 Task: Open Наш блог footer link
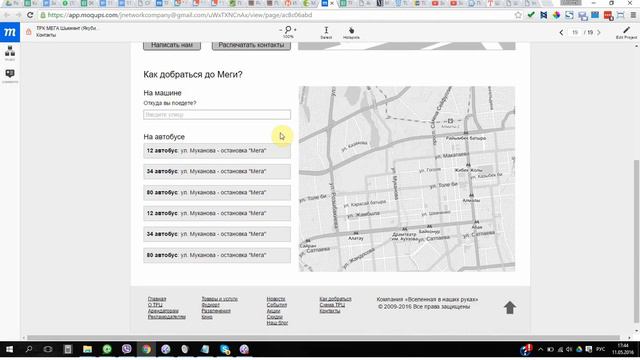pyautogui.click(x=277, y=323)
